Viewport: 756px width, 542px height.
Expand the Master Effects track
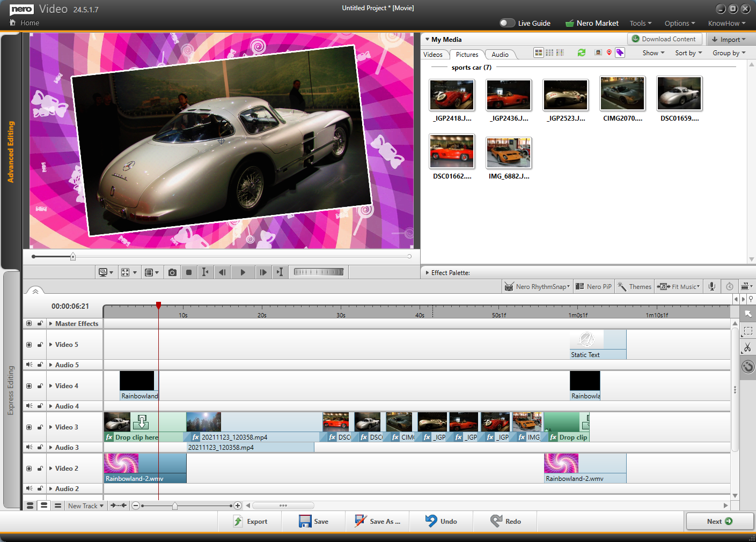click(x=50, y=324)
